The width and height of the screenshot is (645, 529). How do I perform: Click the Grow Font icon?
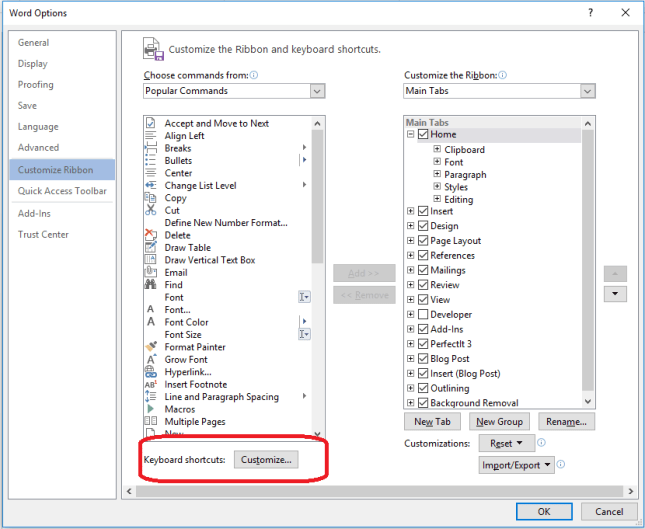(151, 359)
